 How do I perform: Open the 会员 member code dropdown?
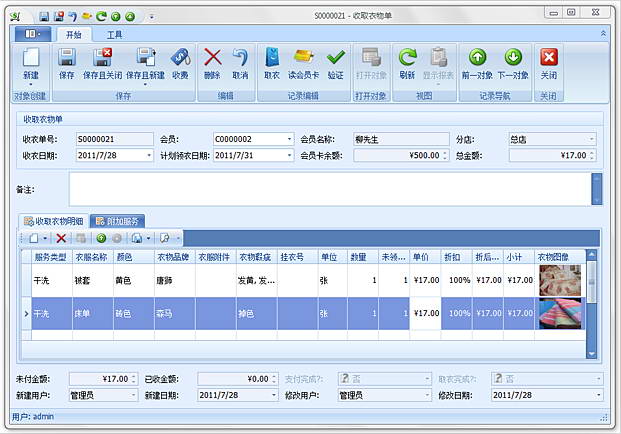pyautogui.click(x=289, y=139)
